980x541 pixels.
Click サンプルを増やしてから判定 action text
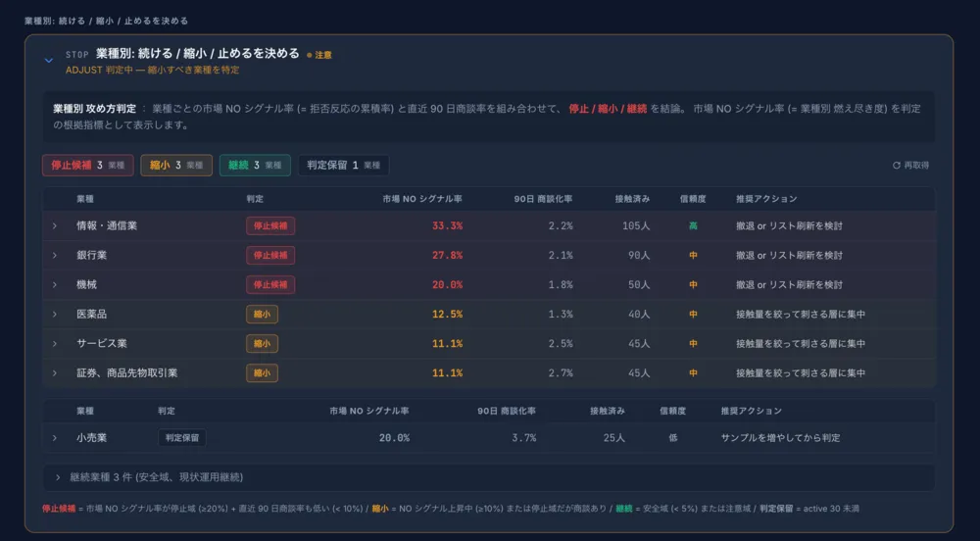pos(780,438)
